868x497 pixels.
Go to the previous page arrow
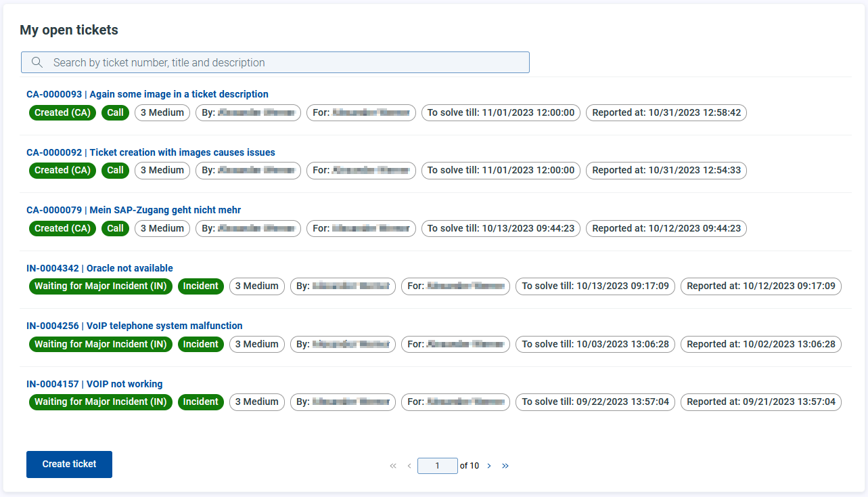[409, 466]
